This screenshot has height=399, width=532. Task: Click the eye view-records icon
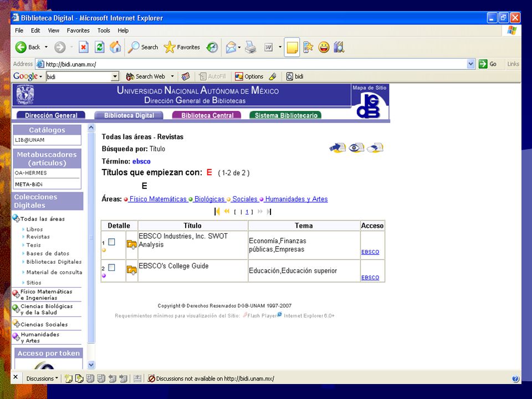(356, 148)
